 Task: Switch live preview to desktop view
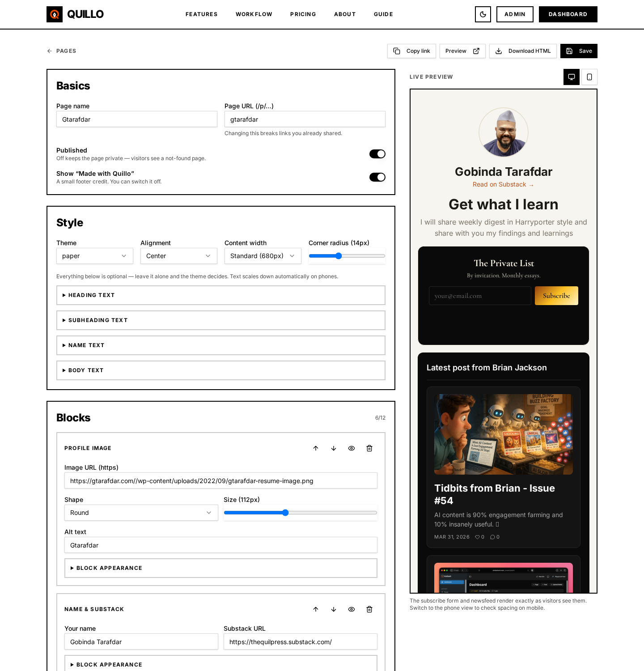pos(572,77)
